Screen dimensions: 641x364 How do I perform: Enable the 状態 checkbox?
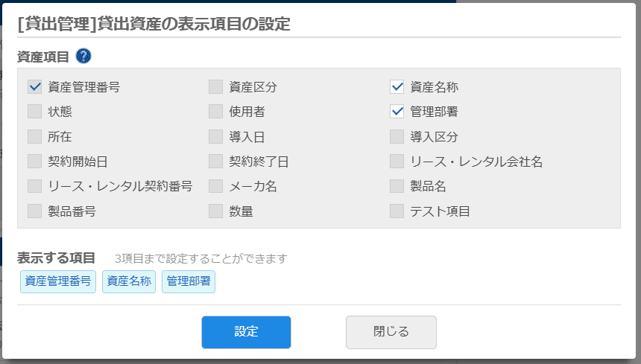click(35, 112)
